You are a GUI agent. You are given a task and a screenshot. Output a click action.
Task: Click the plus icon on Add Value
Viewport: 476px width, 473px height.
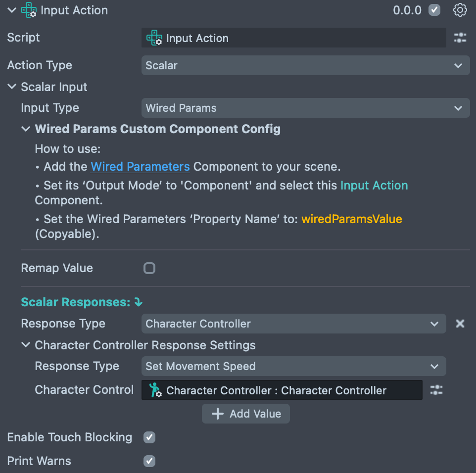(x=218, y=414)
